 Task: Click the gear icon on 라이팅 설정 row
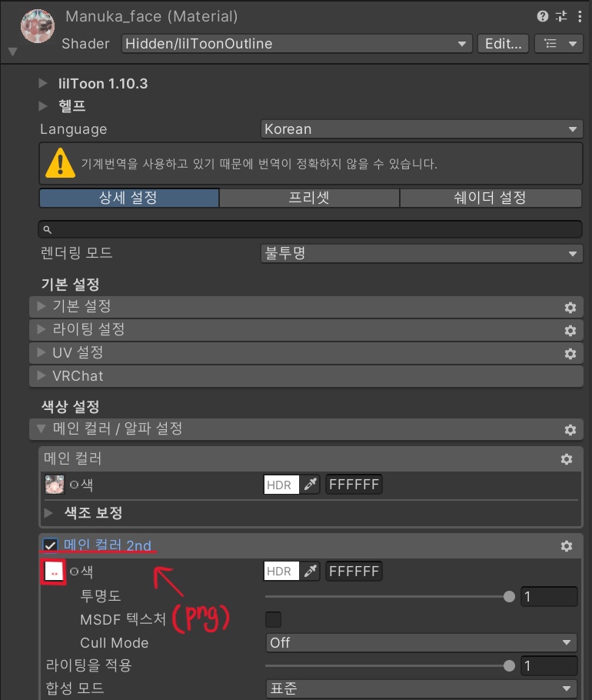coord(570,330)
